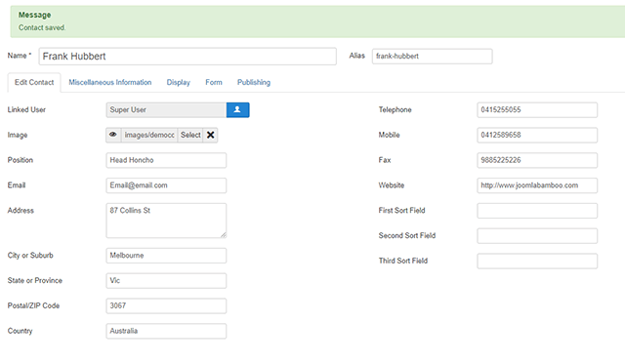Click the Address textarea with 87 Collins St

point(166,221)
